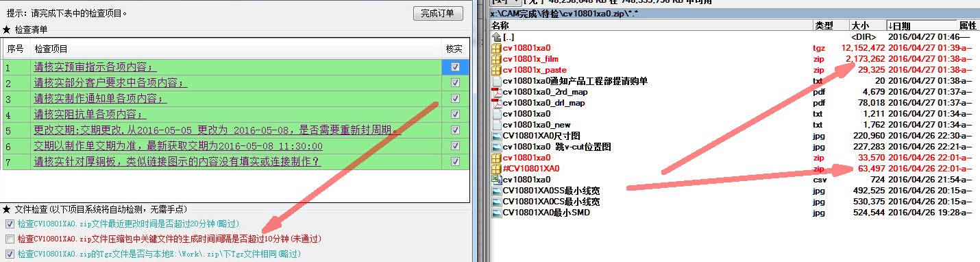The width and height of the screenshot is (980, 262).
Task: Click the cv10801xa0_drl_map pdf icon
Action: 497,103
